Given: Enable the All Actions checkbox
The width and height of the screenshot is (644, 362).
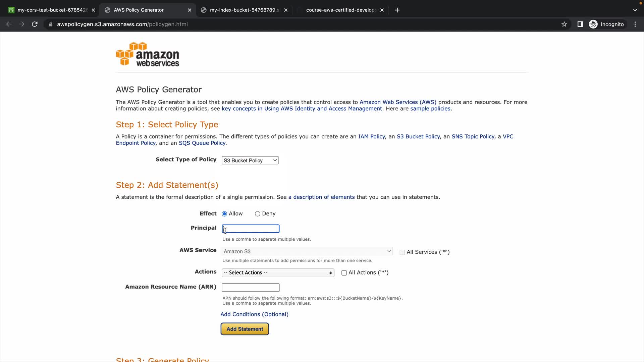Looking at the screenshot, I should 344,273.
